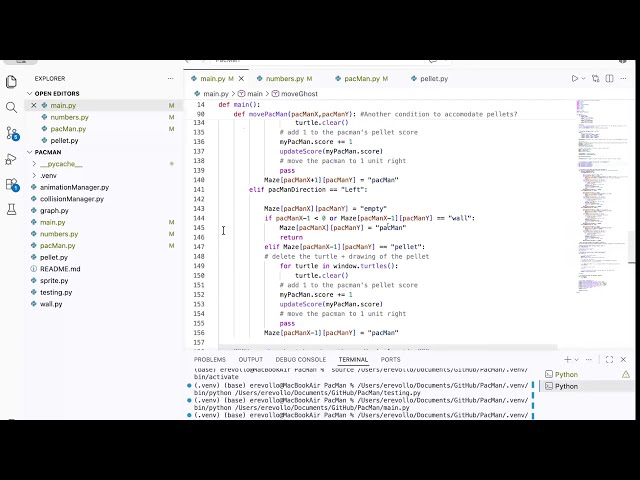Add a new terminal with plus icon
Viewport: 640px width, 480px height.
tap(567, 359)
